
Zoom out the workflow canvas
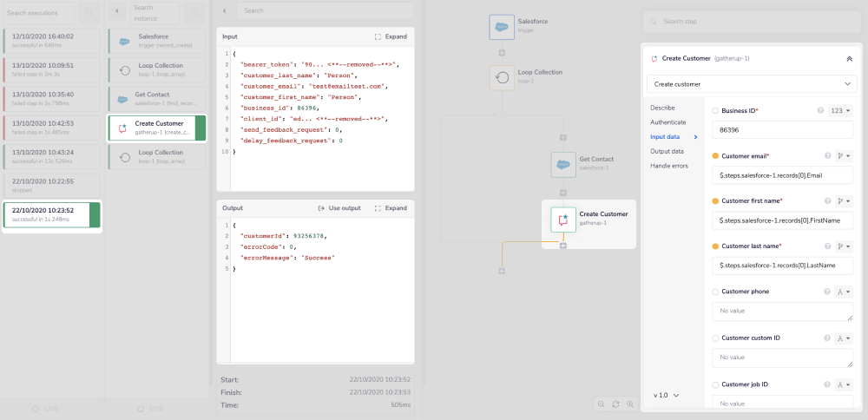pos(601,404)
